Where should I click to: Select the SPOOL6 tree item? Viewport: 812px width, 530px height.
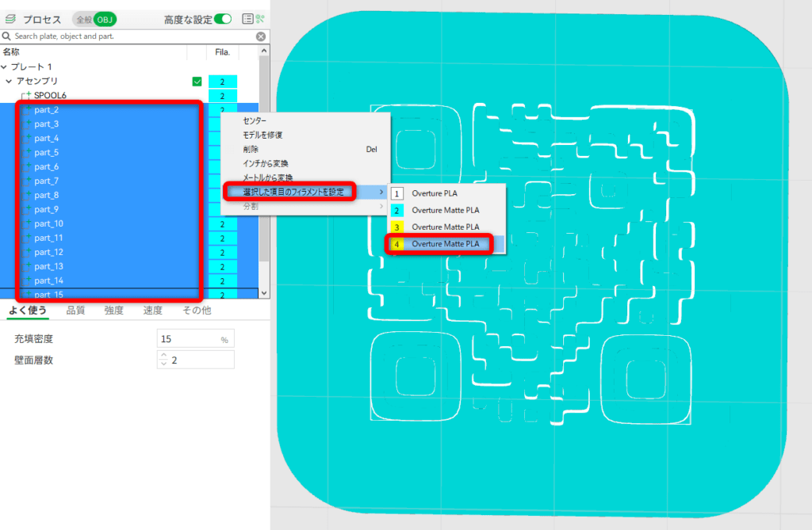tap(50, 95)
